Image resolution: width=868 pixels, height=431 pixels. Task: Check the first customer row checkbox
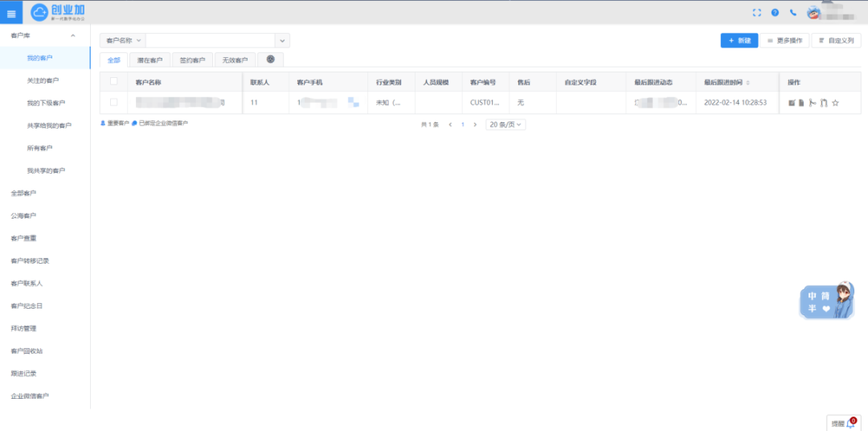pos(113,102)
